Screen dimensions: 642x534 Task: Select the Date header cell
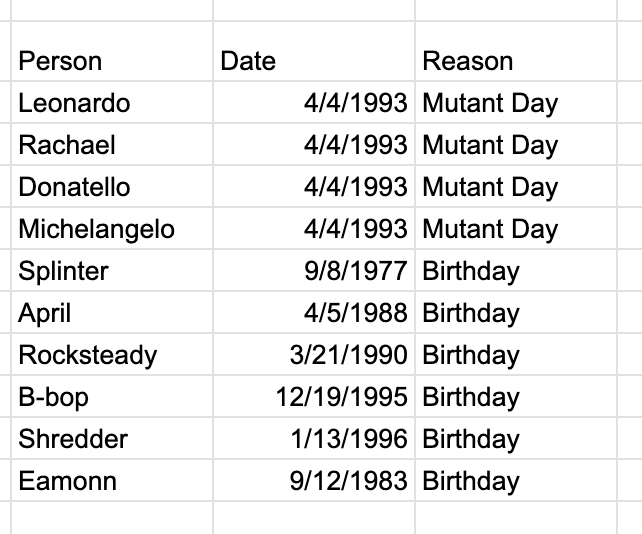[x=314, y=51]
